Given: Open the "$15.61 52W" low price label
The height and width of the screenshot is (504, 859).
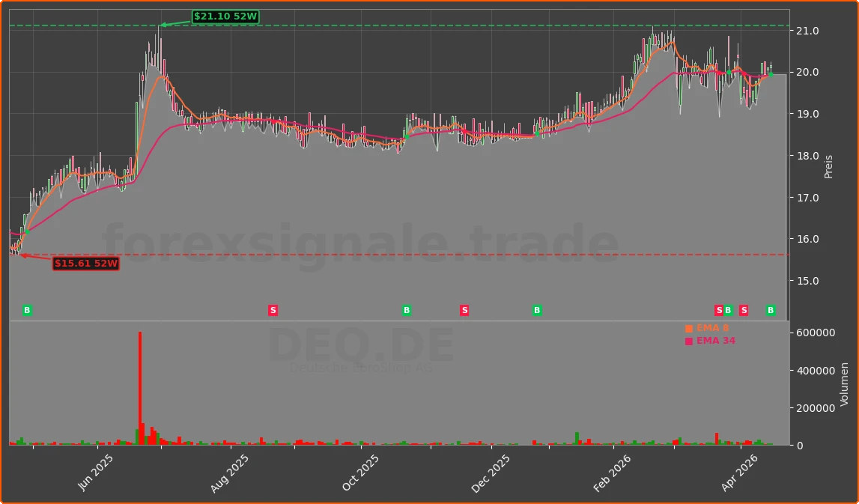Looking at the screenshot, I should [87, 263].
